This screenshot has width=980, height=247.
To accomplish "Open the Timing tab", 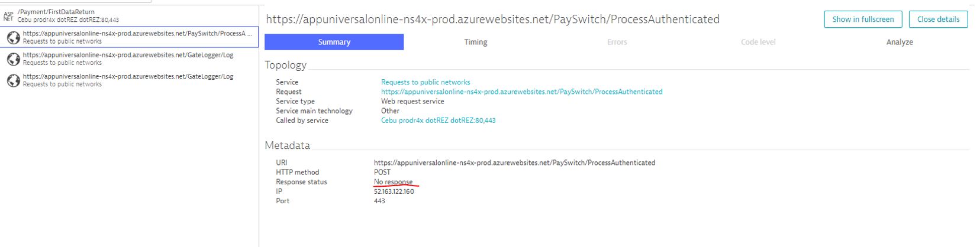I will [x=475, y=42].
